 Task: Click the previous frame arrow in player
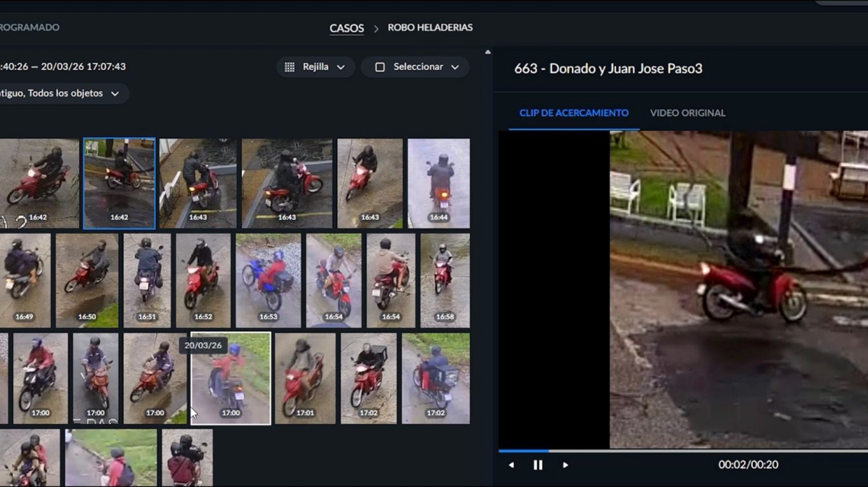click(x=511, y=465)
